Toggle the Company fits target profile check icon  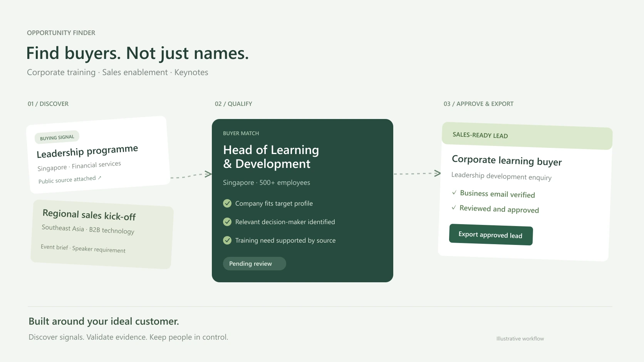tap(227, 203)
